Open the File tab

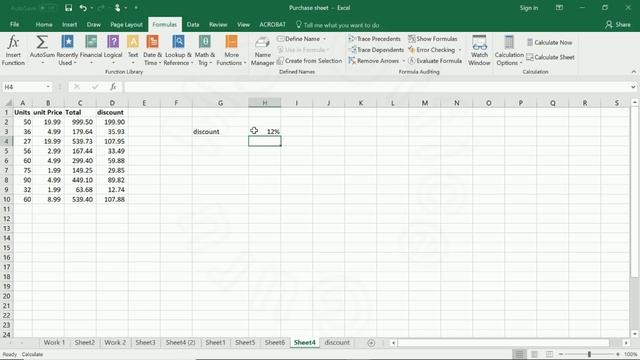(x=14, y=24)
